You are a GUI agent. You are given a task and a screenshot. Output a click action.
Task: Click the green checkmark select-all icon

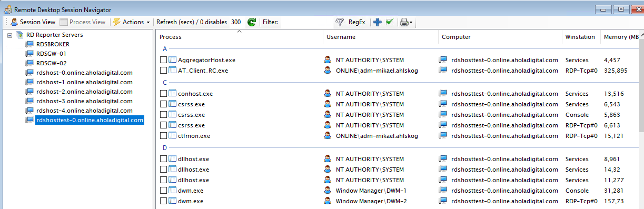tap(390, 22)
